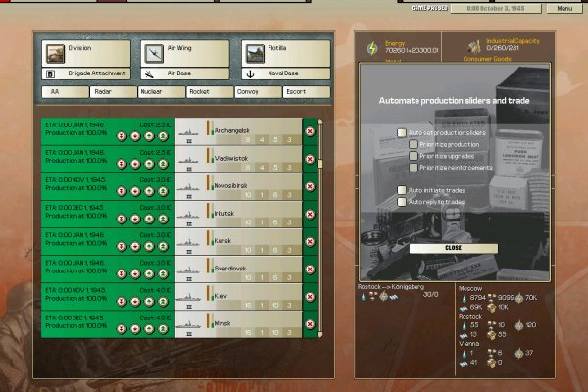Cancel the Irkutsk production order

click(x=310, y=215)
